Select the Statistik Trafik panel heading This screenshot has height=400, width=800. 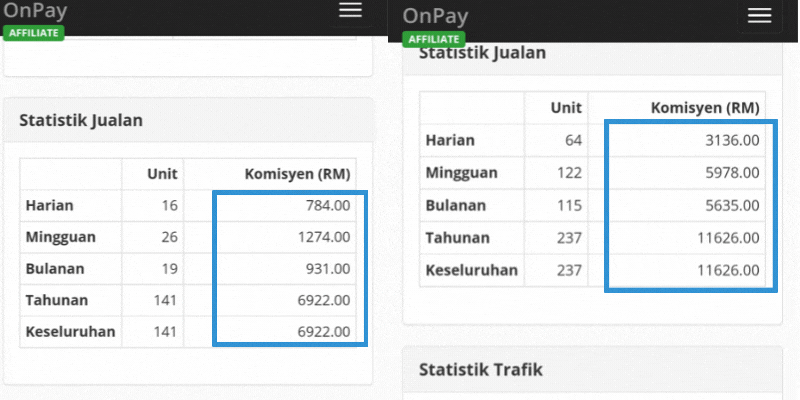point(480,370)
